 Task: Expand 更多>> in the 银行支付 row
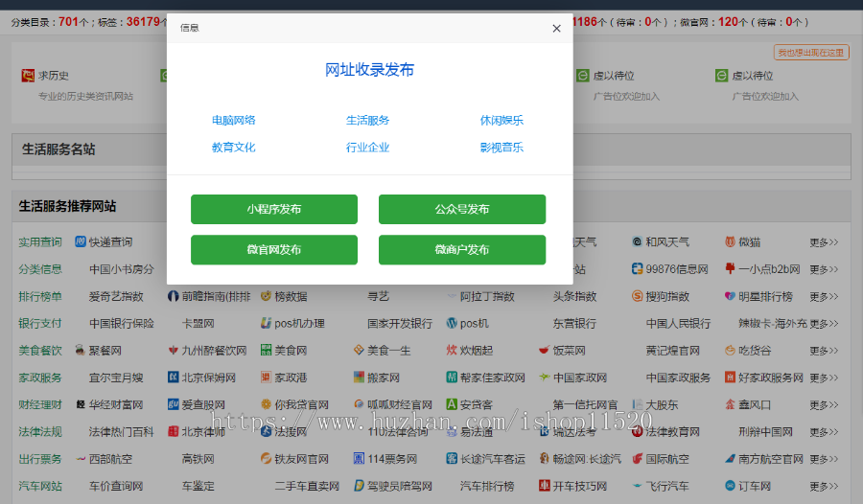824,324
